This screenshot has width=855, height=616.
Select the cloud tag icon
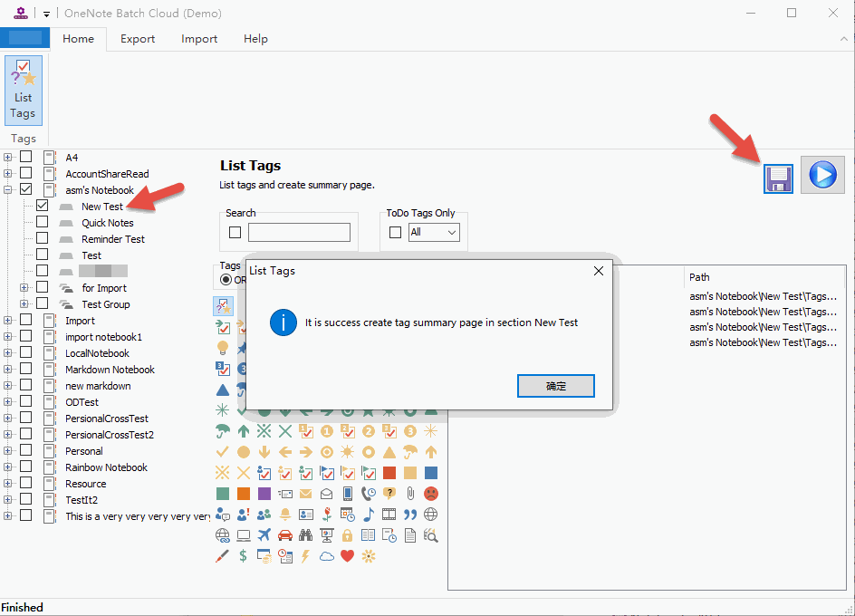click(327, 556)
